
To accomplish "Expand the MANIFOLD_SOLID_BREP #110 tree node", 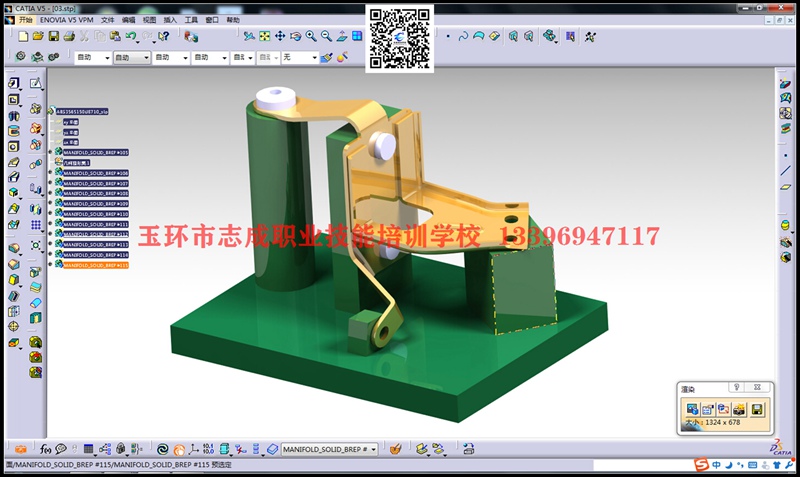I will point(51,213).
